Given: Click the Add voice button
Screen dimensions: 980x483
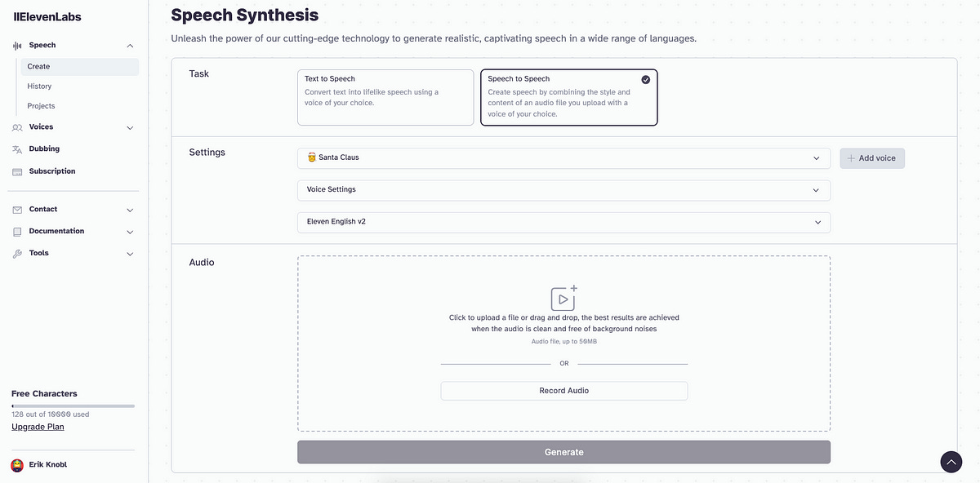Looking at the screenshot, I should (x=872, y=158).
